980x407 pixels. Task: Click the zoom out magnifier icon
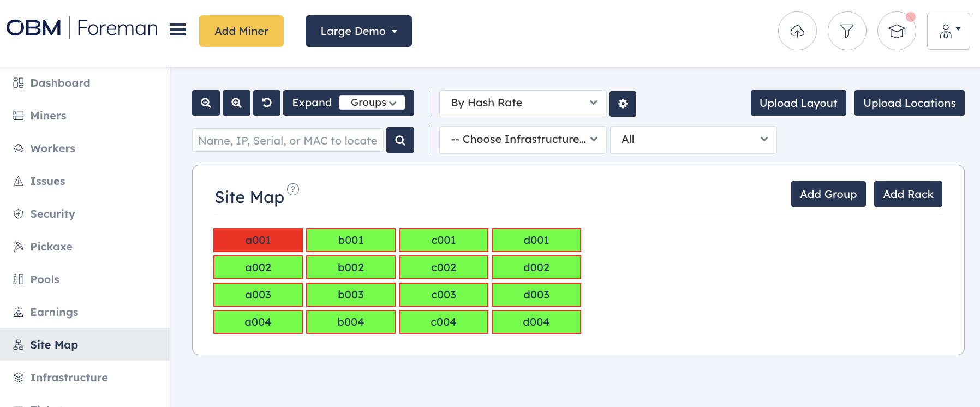click(x=206, y=103)
